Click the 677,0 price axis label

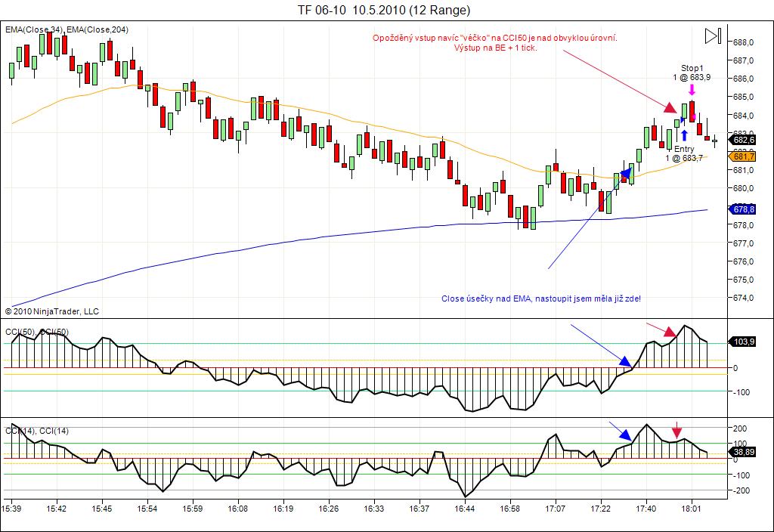coord(744,243)
